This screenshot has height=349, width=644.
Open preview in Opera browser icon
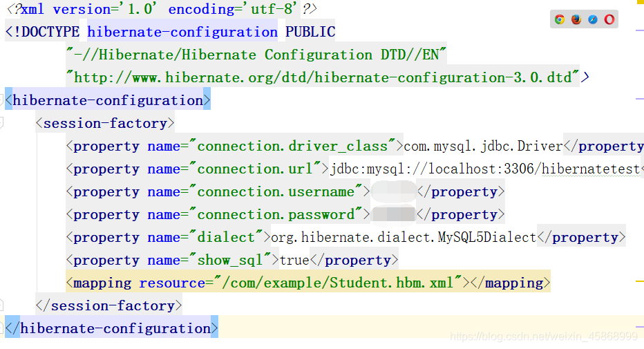click(609, 19)
